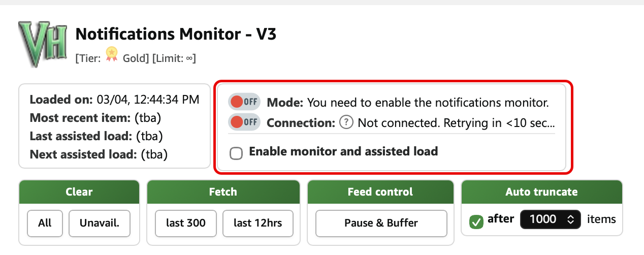This screenshot has height=255, width=644.
Task: Clear Unavail. items button
Action: click(x=100, y=223)
